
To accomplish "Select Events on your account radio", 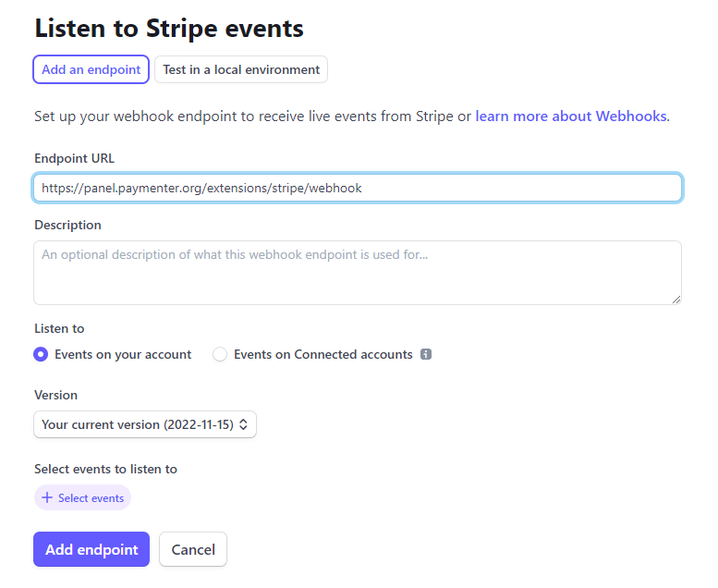I will 41,354.
